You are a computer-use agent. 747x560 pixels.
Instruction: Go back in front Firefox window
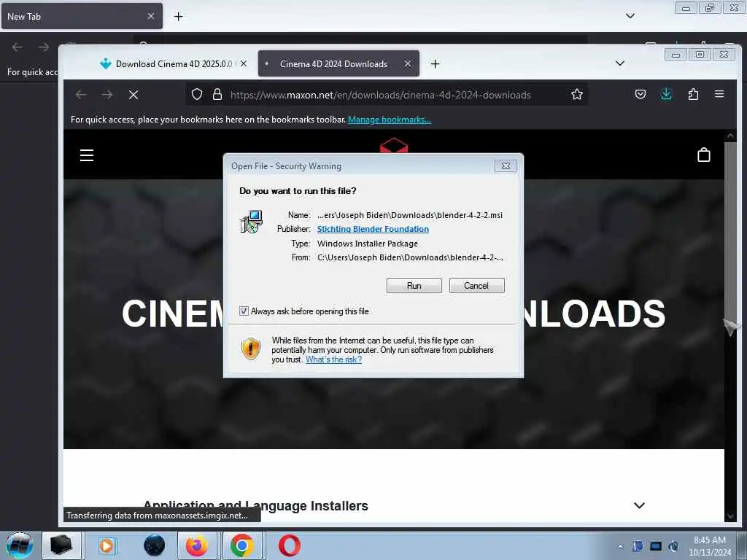point(81,95)
